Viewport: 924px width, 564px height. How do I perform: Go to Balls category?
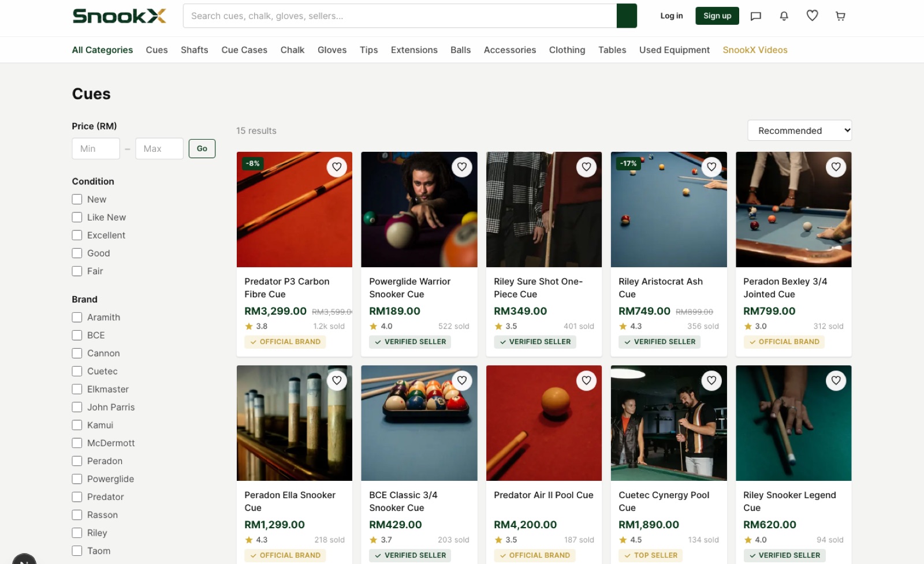coord(460,50)
